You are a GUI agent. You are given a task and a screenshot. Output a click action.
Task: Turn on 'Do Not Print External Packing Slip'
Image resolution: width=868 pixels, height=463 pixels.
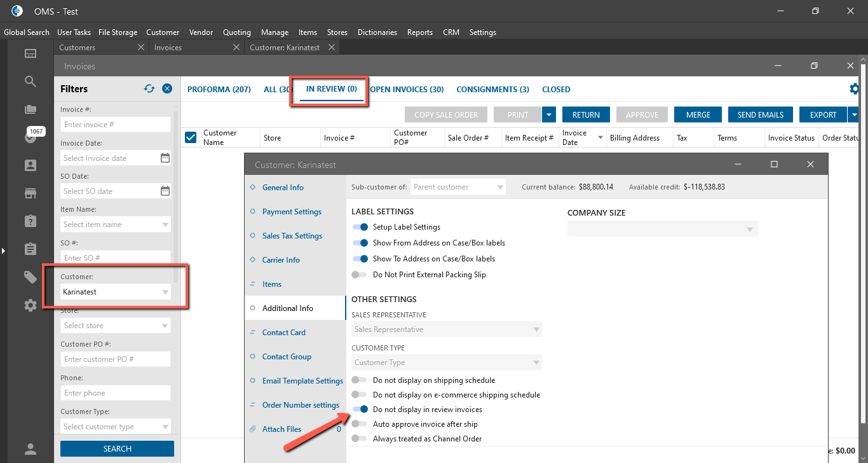(360, 275)
